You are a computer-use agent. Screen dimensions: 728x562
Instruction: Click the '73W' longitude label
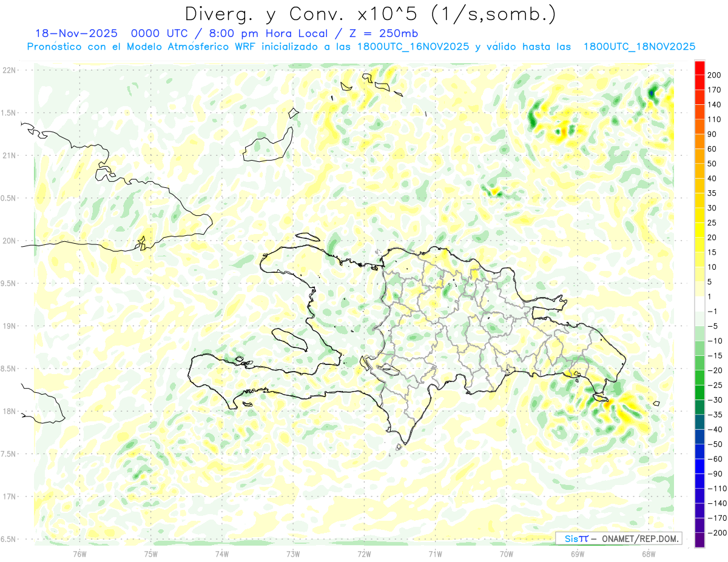coord(293,554)
